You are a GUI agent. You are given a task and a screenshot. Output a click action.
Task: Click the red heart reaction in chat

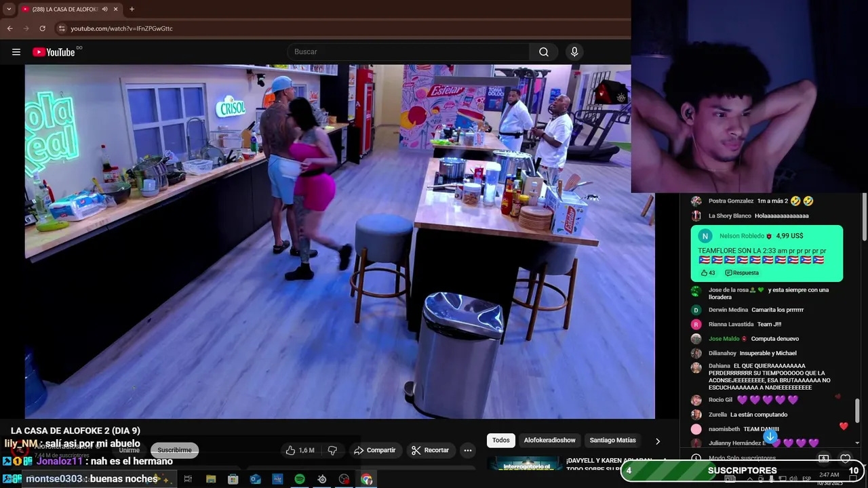[x=844, y=426]
